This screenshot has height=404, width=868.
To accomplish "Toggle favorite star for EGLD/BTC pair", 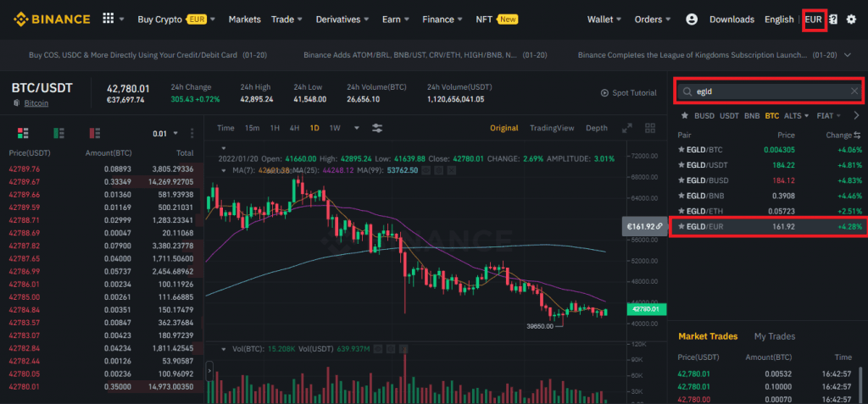I will 680,149.
